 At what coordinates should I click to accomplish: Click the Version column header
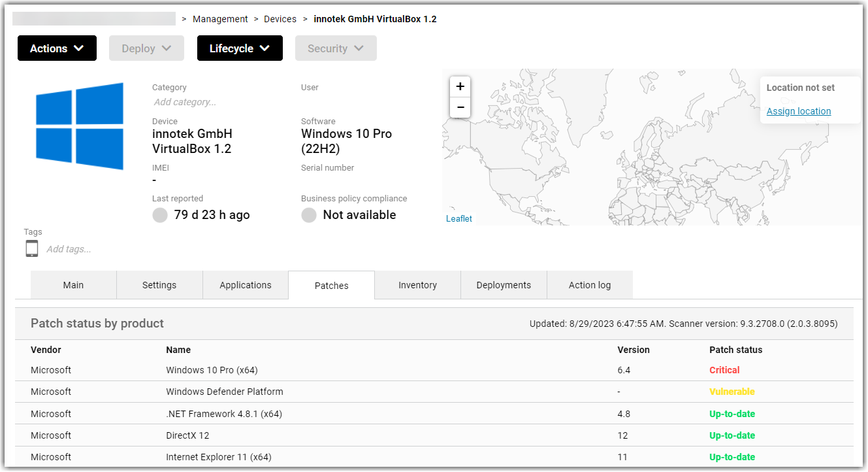[x=634, y=350]
